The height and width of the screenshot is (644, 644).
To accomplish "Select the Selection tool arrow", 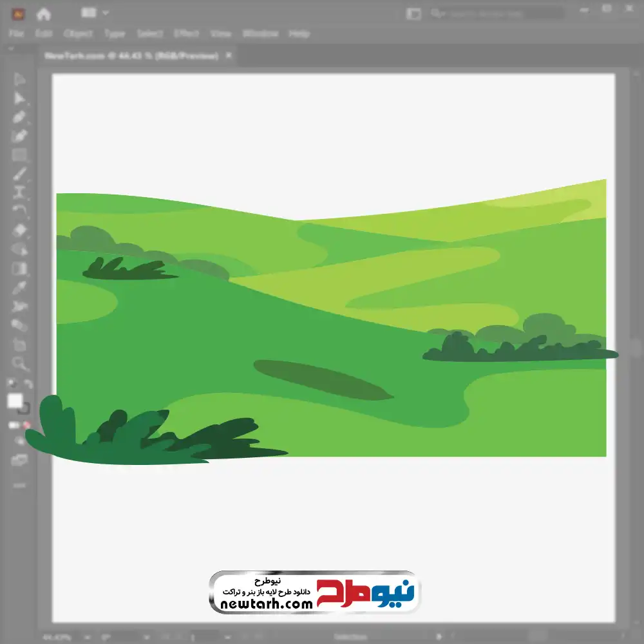I will pos(19,80).
